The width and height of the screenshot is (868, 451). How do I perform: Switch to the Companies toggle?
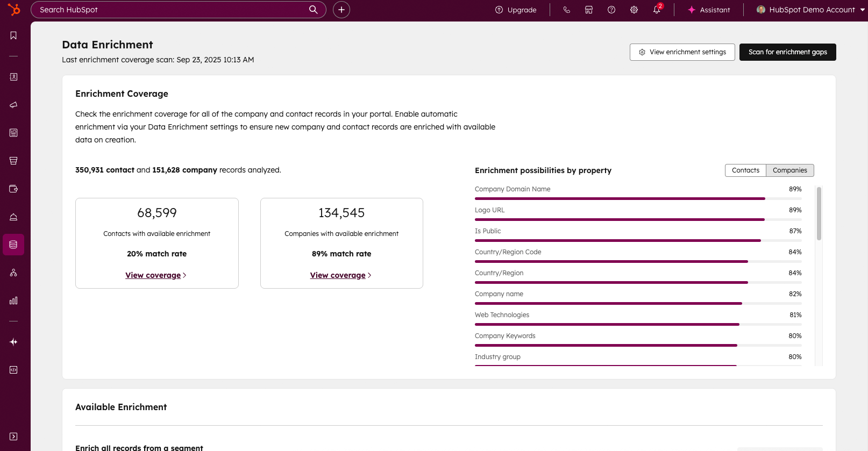click(x=789, y=170)
